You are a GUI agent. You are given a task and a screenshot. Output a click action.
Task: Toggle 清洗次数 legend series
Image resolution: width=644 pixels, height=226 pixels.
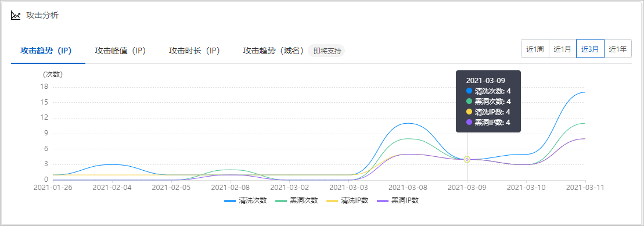point(246,201)
